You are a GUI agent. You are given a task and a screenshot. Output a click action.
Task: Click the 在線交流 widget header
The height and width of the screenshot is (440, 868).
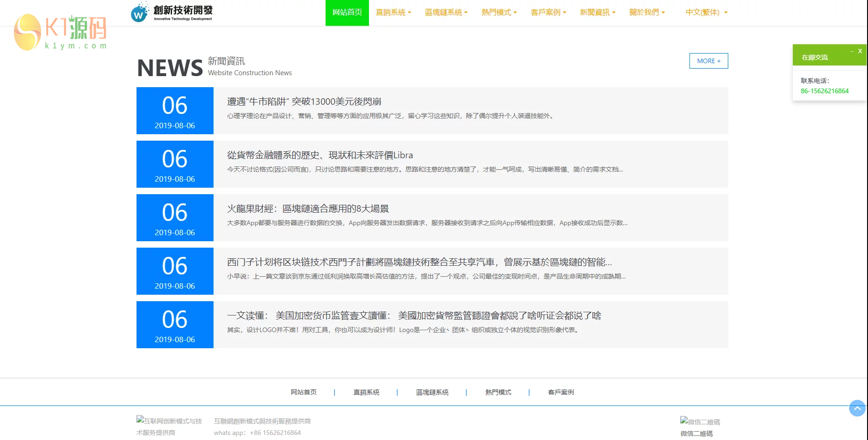pyautogui.click(x=829, y=55)
